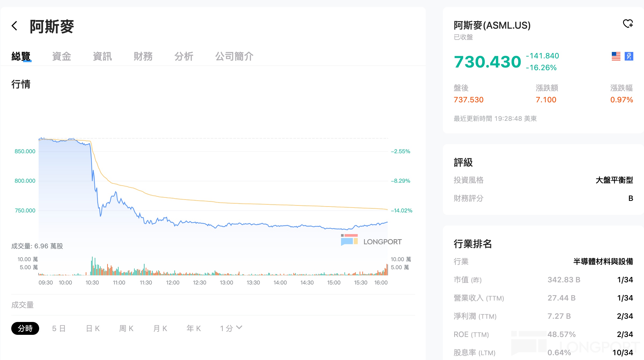Viewport: 644px width, 360px height.
Task: Select the 分時 chart mode
Action: (25, 328)
